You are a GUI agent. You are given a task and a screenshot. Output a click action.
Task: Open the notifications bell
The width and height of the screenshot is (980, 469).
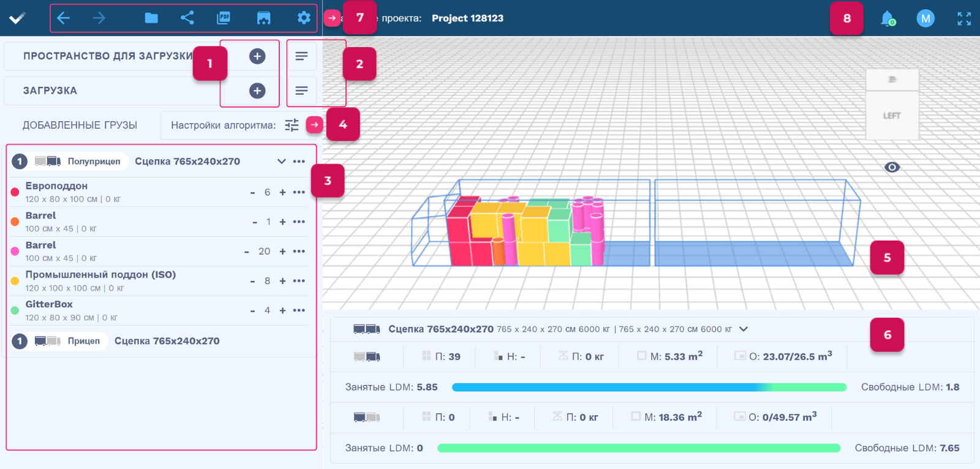coord(887,18)
